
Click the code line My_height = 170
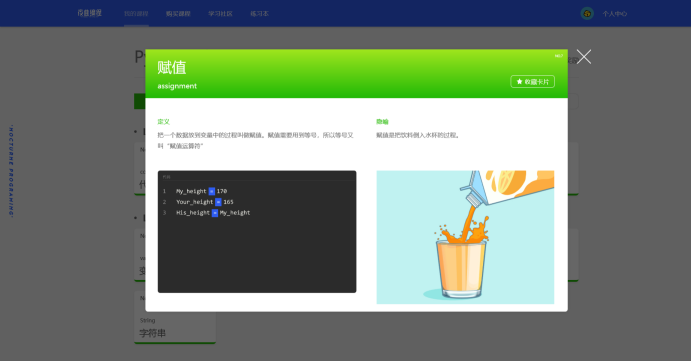pos(201,191)
